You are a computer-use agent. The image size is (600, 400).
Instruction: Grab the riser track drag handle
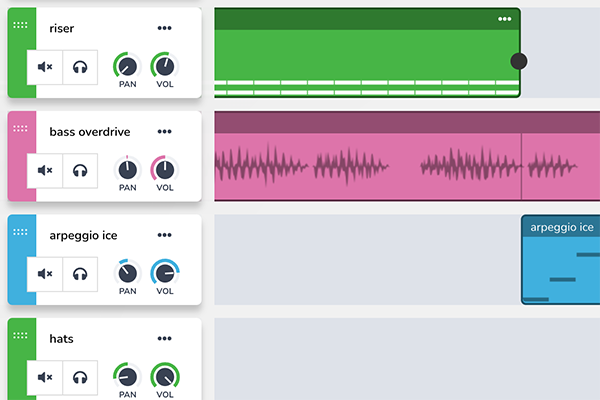click(20, 25)
